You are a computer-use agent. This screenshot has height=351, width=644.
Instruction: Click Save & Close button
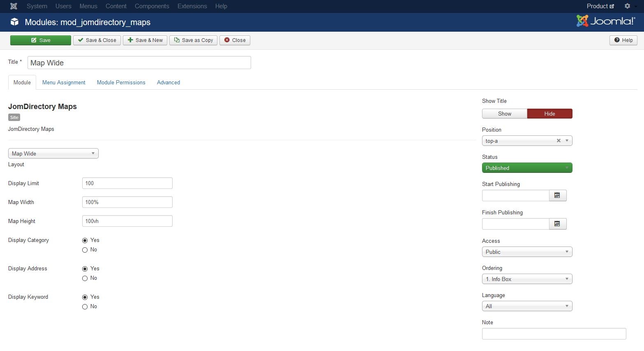pos(97,40)
